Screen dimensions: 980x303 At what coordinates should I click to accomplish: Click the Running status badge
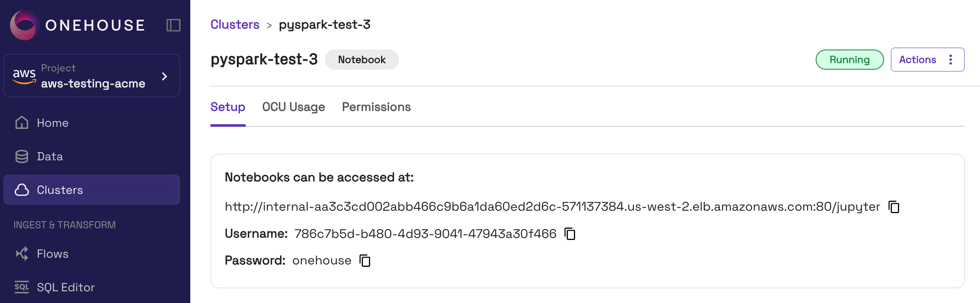coord(849,60)
